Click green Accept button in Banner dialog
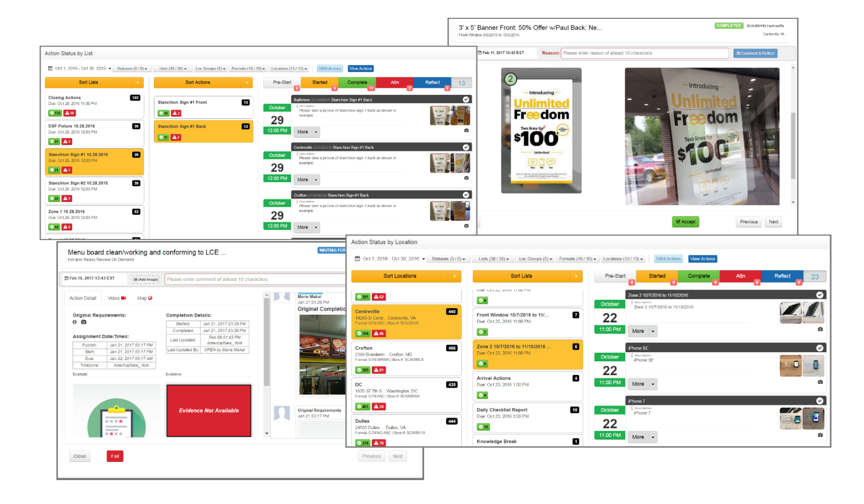This screenshot has height=504, width=864. click(x=686, y=222)
